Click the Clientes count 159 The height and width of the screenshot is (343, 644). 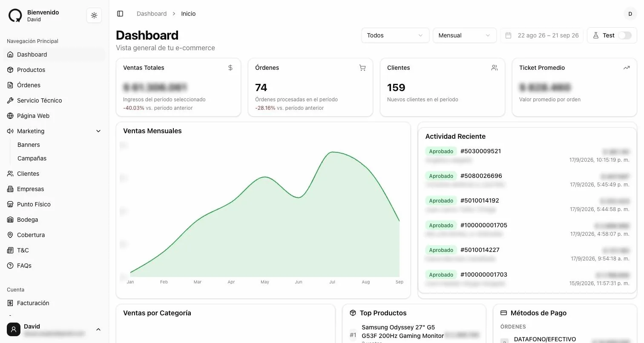pyautogui.click(x=396, y=88)
